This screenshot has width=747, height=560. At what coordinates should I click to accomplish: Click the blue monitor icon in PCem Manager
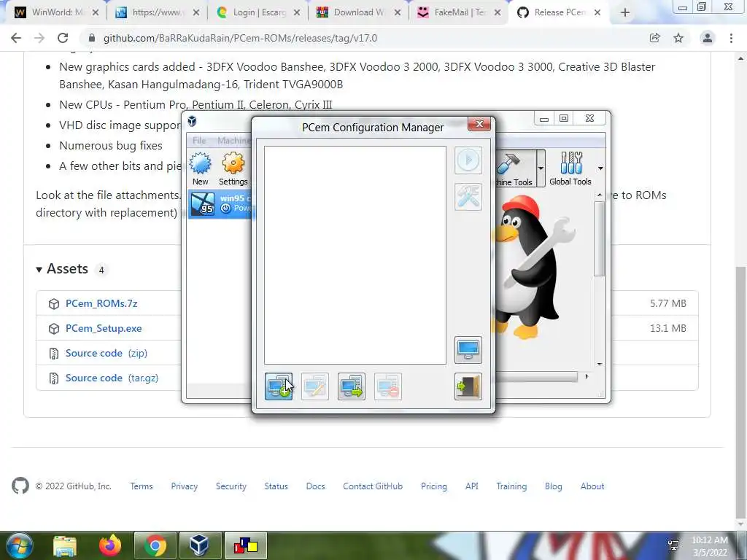coord(468,350)
